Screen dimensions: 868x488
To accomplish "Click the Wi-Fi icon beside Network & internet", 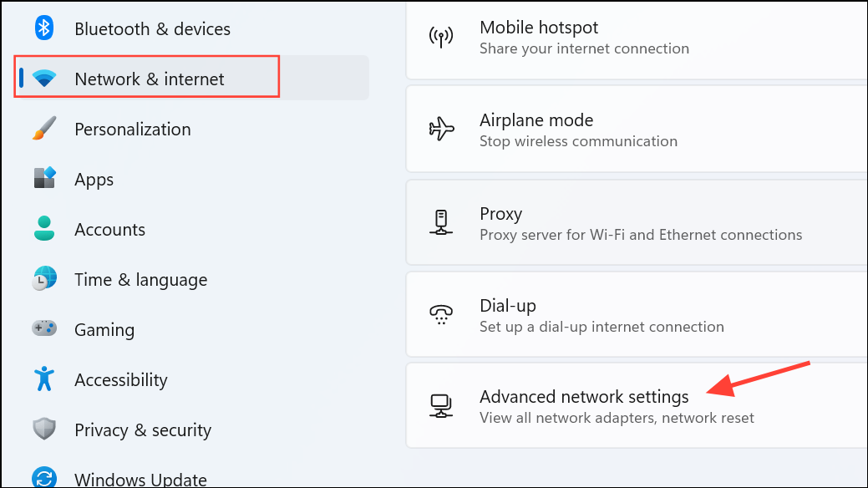I will click(x=44, y=78).
